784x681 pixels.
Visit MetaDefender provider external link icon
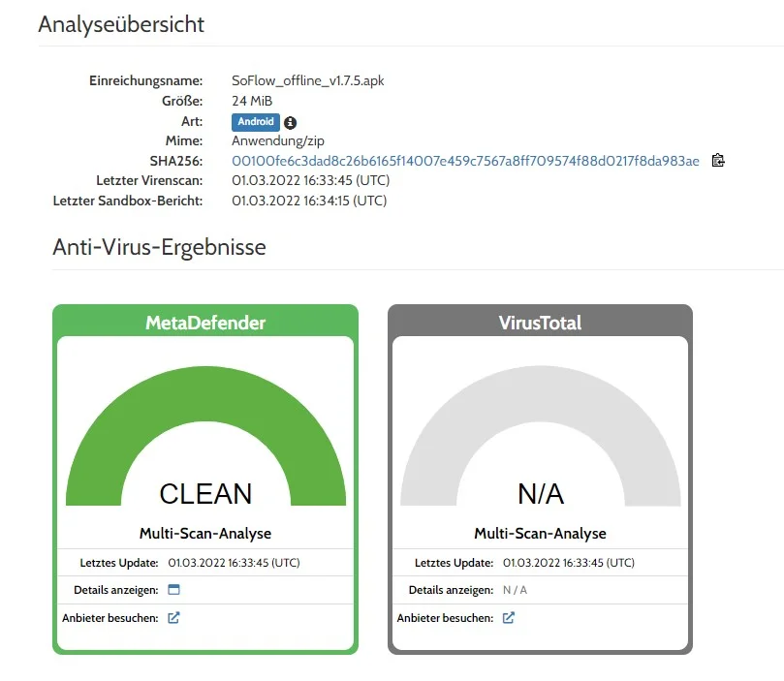(x=173, y=618)
